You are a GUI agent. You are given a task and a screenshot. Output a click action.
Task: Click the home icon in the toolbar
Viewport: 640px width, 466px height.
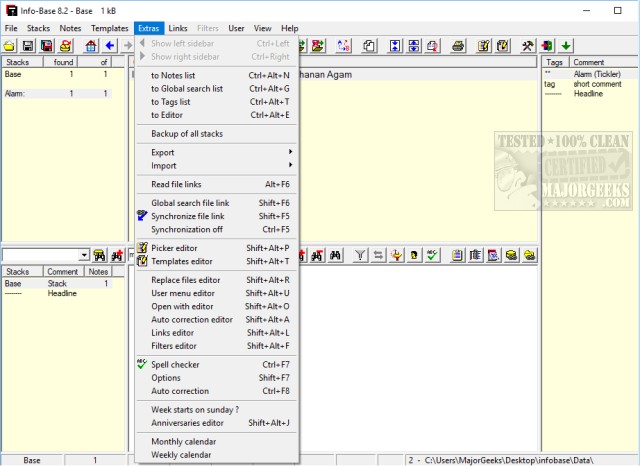[x=90, y=46]
